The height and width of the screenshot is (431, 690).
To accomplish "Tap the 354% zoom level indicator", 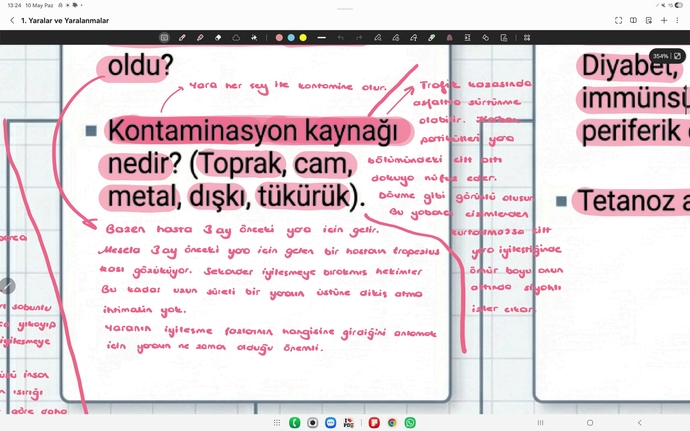I will pos(660,56).
